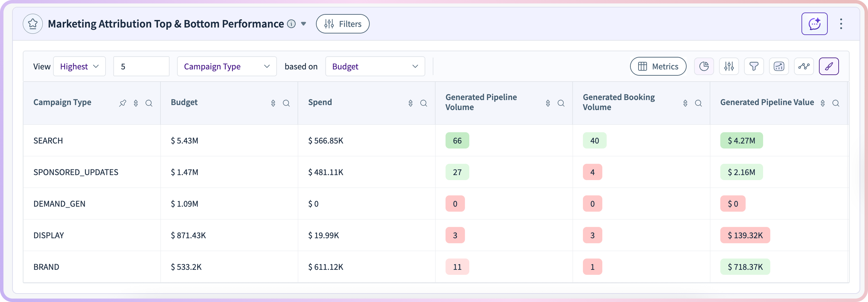
Task: Click the green 66 pipeline volume cell
Action: [x=457, y=141]
